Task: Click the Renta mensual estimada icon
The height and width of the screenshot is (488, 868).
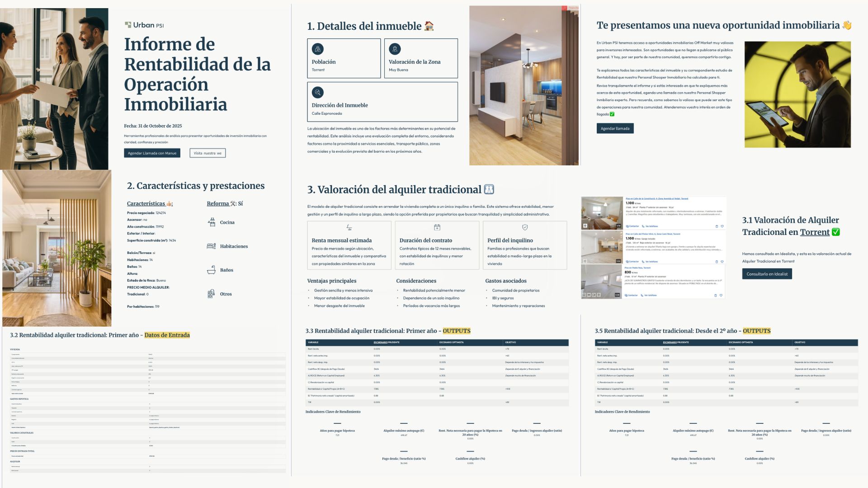Action: (x=349, y=227)
